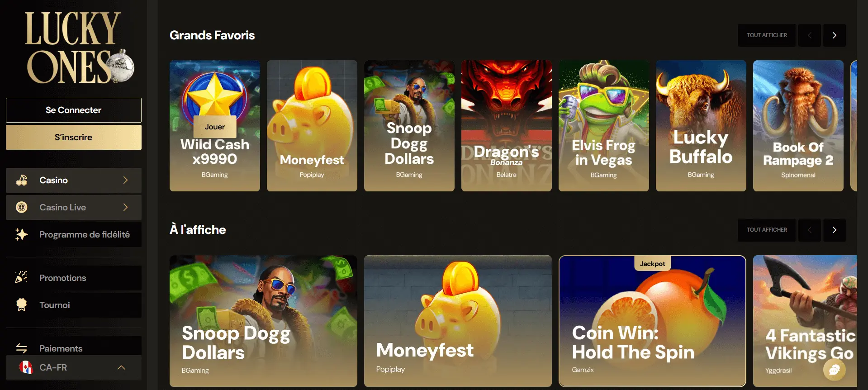Click the S'inscrire button

click(74, 137)
